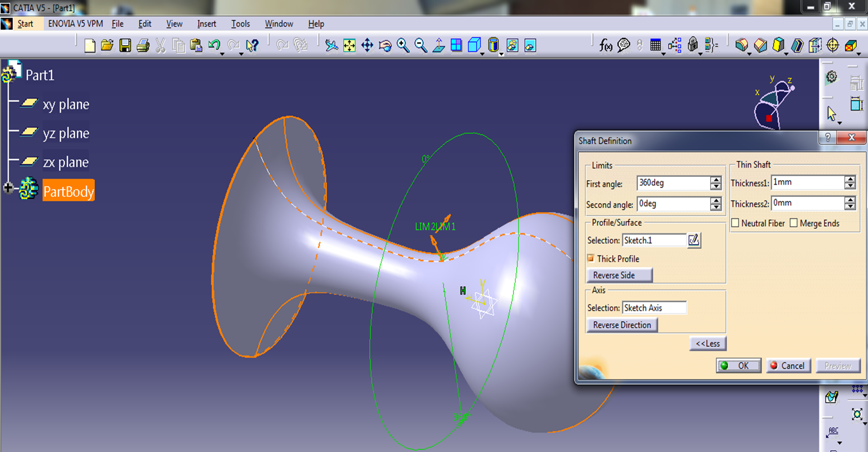Screen dimensions: 868x452
Task: Collapse dialog with the <<Less button
Action: click(x=708, y=344)
